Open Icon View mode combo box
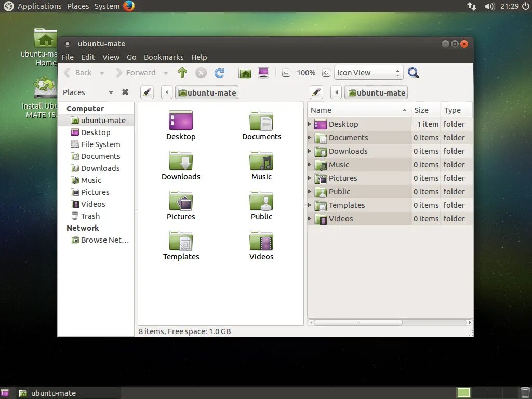 368,73
